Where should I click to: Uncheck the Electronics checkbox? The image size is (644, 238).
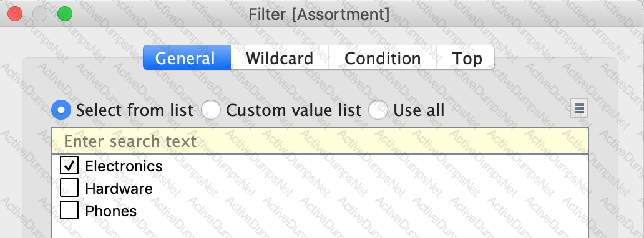point(69,165)
